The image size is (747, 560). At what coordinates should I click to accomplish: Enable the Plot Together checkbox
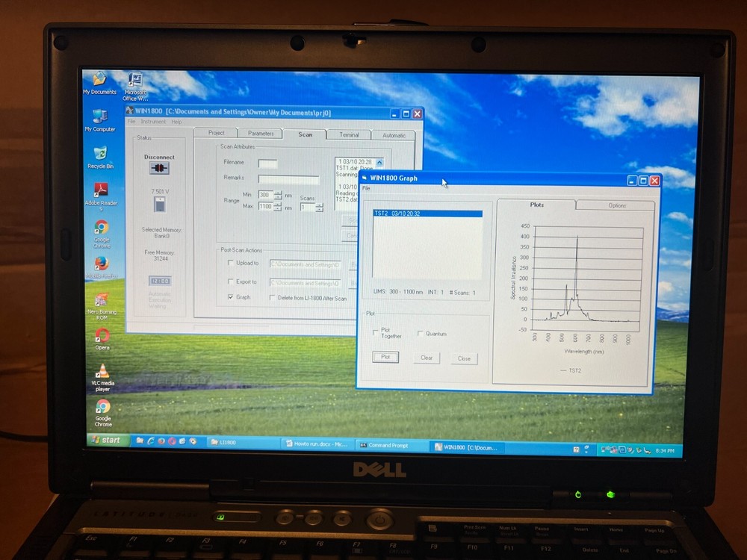[375, 332]
